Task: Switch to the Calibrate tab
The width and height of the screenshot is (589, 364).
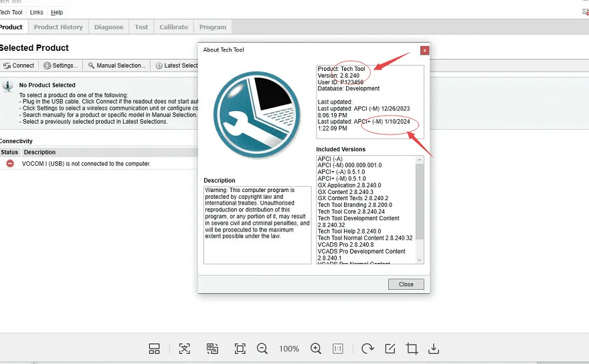Action: (x=173, y=27)
